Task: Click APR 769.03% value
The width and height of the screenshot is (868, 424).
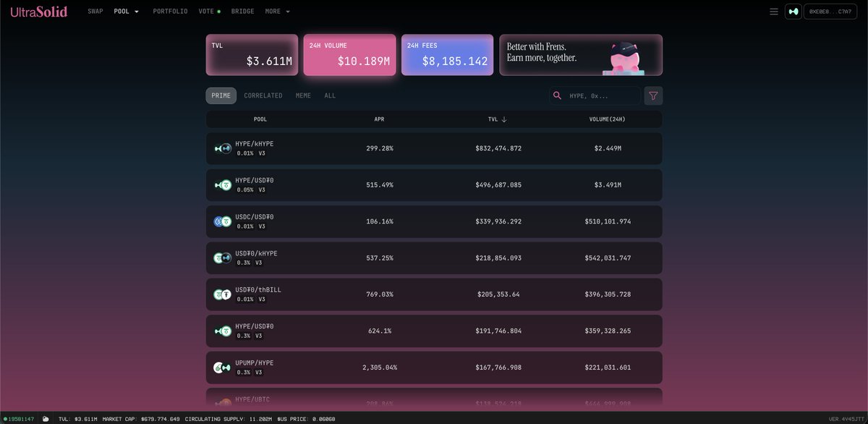Action: pyautogui.click(x=379, y=294)
